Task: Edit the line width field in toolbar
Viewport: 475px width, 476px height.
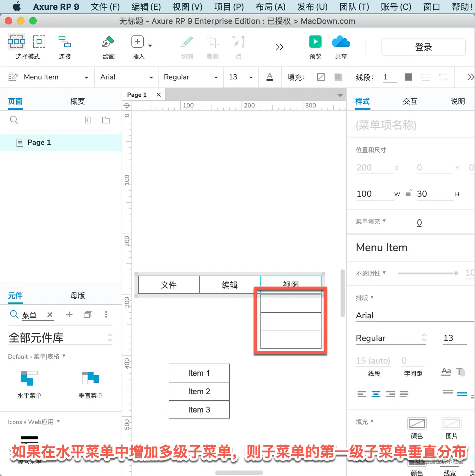Action: coord(390,77)
